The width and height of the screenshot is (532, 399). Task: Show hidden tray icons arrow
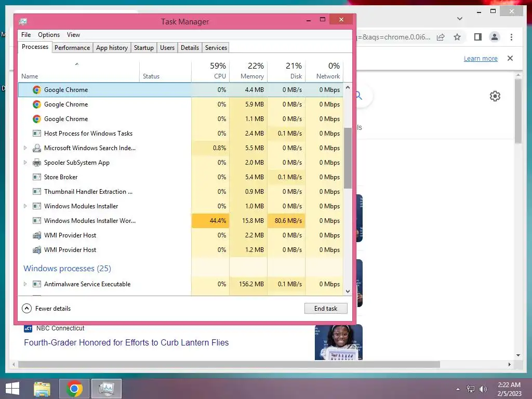point(458,389)
